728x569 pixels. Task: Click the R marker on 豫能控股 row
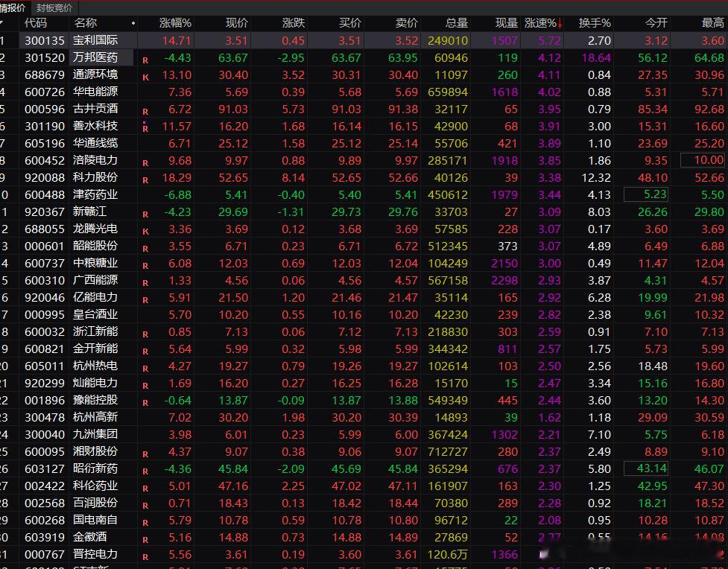(145, 403)
